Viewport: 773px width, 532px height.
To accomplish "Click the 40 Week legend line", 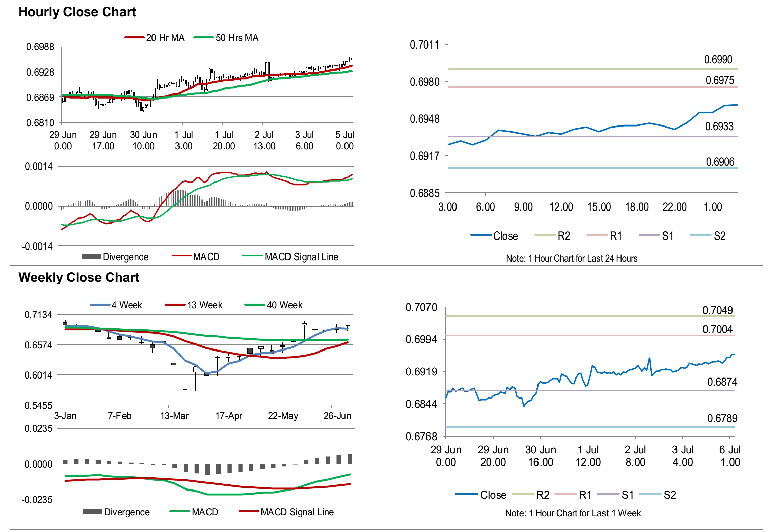I will pyautogui.click(x=254, y=305).
